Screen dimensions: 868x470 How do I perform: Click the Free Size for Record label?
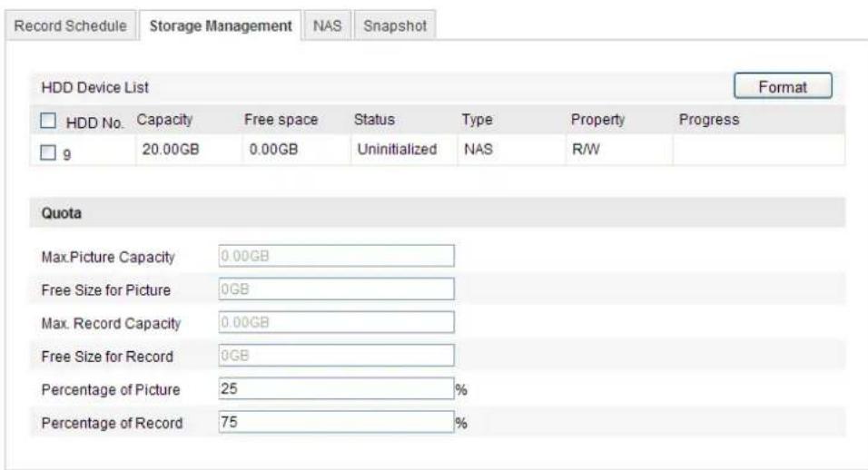click(x=107, y=357)
